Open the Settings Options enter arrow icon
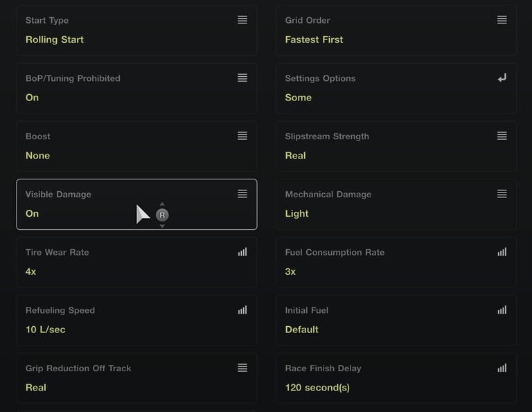The image size is (532, 412). (502, 78)
